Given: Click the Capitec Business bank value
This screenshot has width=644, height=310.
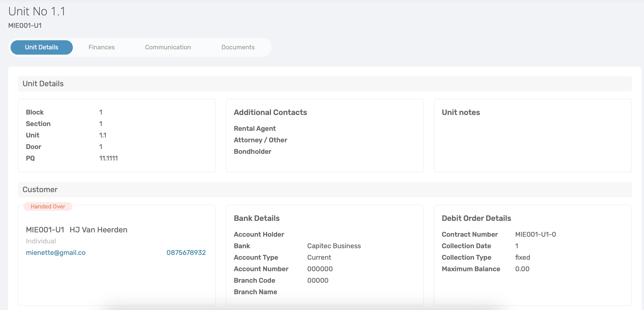Looking at the screenshot, I should click(x=334, y=246).
